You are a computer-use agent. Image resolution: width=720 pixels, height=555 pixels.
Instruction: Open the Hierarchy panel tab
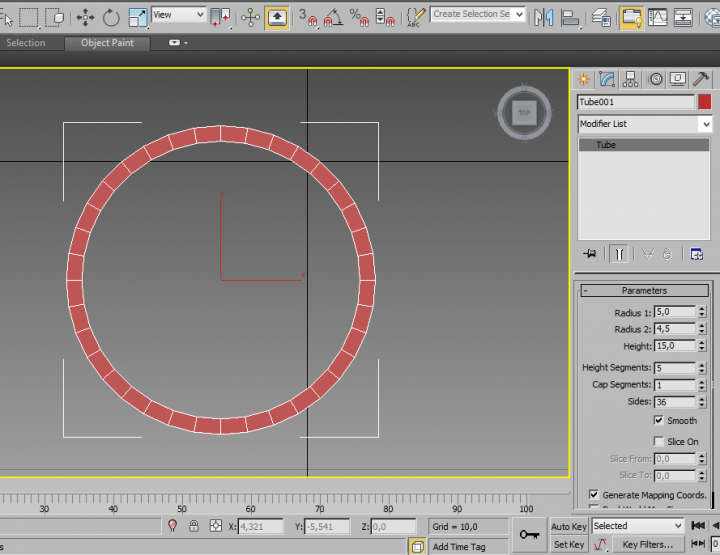pyautogui.click(x=631, y=79)
